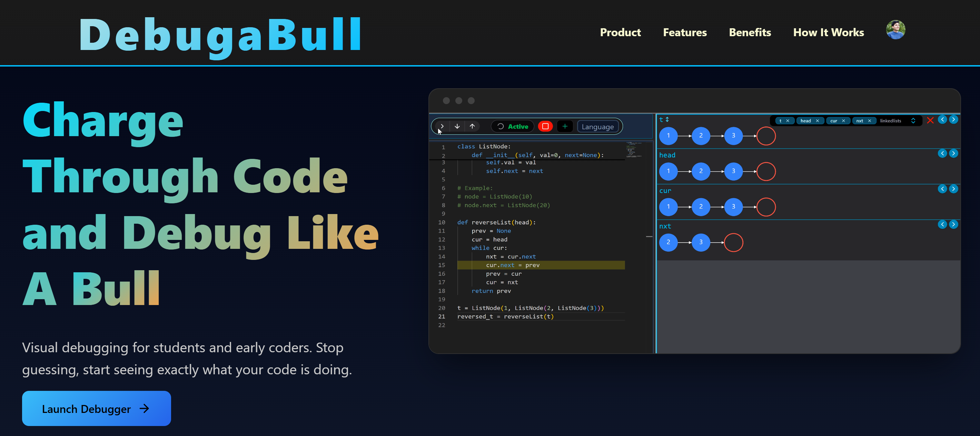The image size is (980, 436).
Task: Open the Language dropdown
Action: coord(597,126)
